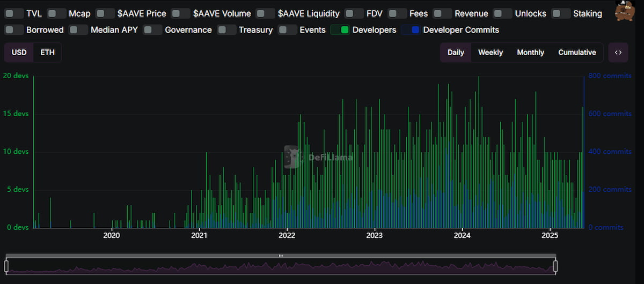Toggle the Unlocks metric

click(503, 13)
